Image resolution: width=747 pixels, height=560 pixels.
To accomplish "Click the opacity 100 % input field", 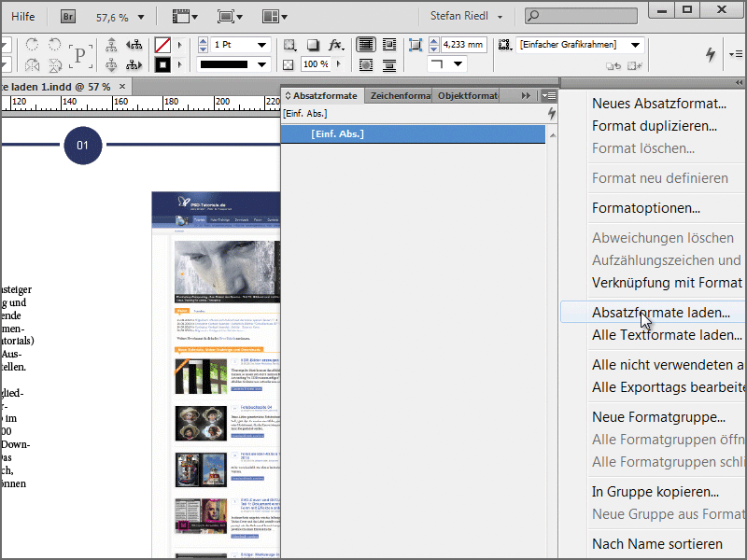I will click(317, 63).
